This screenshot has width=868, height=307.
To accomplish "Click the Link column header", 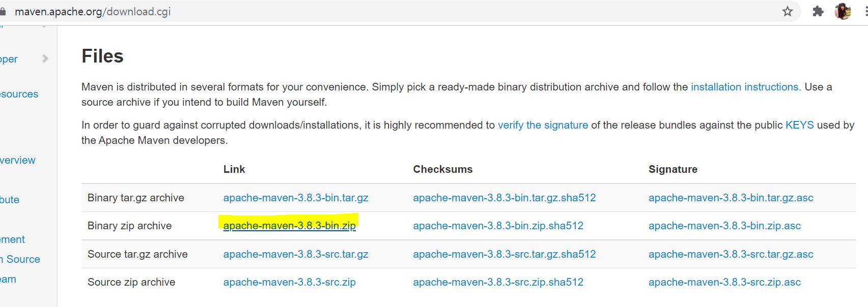I will (234, 169).
